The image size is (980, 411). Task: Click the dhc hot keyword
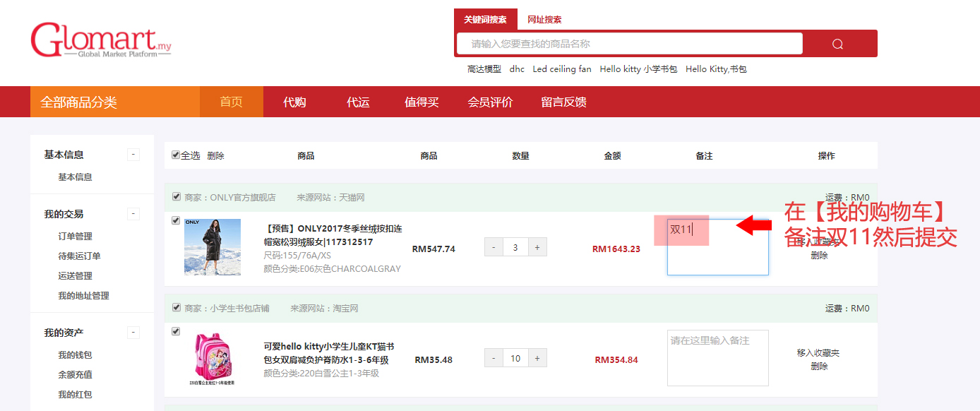(517, 69)
